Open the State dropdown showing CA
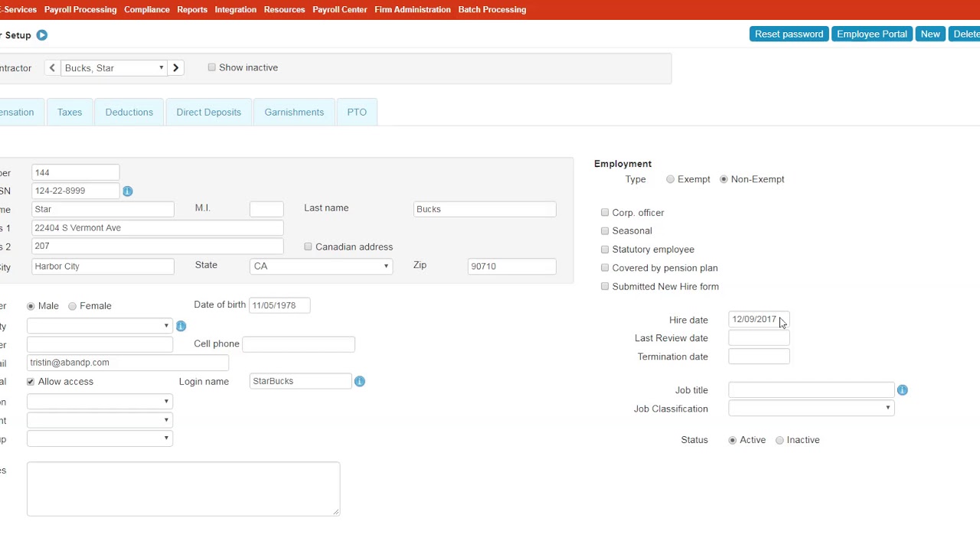This screenshot has width=980, height=551. pos(321,266)
